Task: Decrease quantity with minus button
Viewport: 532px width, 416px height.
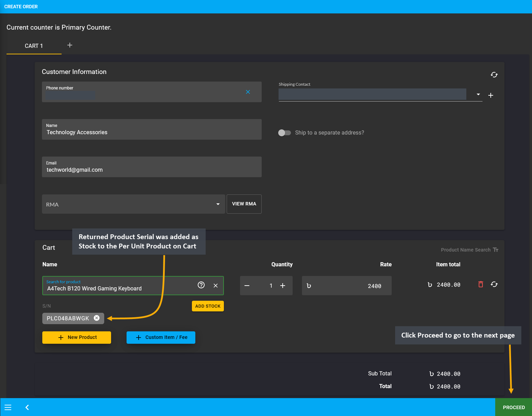Action: 247,286
